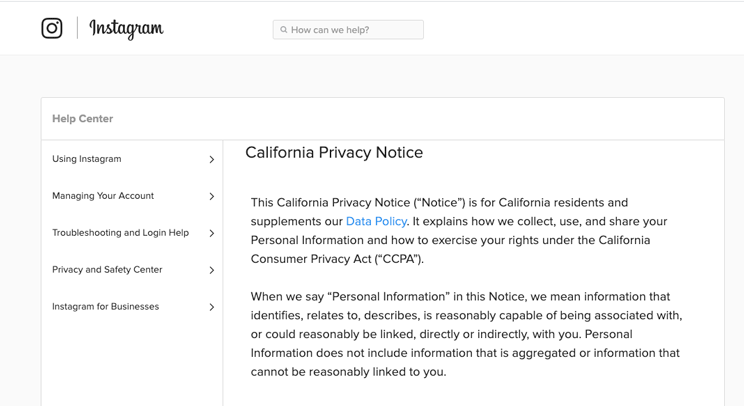Open the Using Instagram section
This screenshot has width=744, height=406.
point(132,159)
